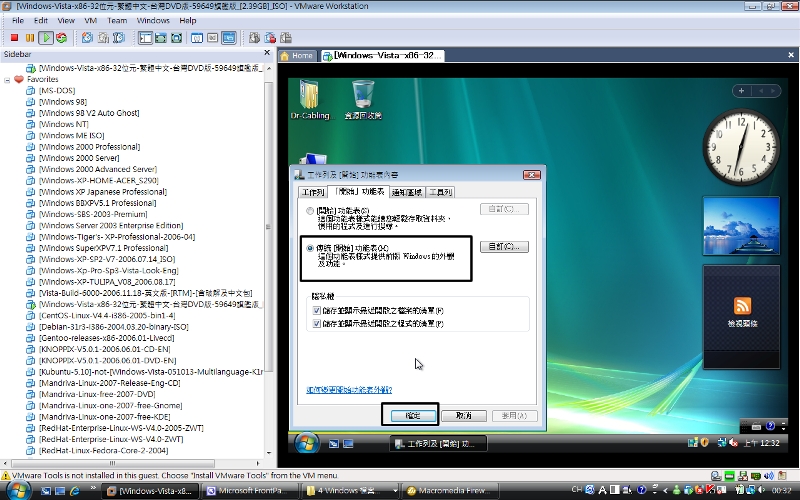Open Macromedia Fireworks from host taskbar
Screen dimensions: 800x500
pos(450,491)
